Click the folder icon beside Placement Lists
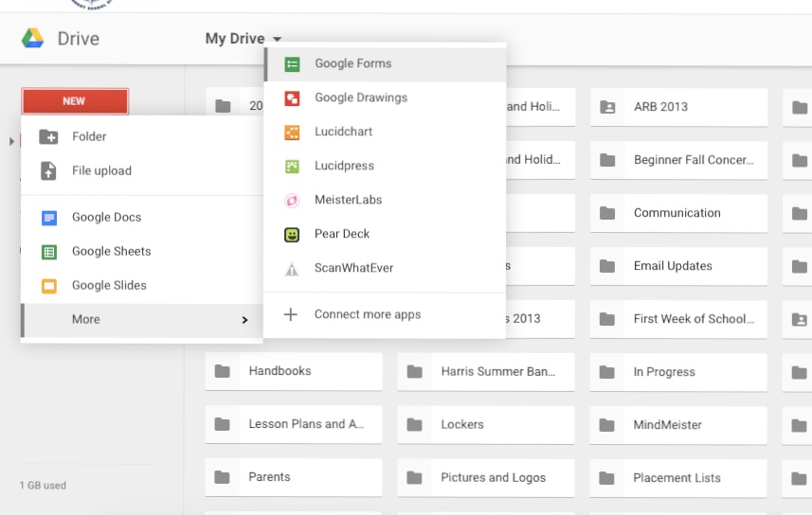The height and width of the screenshot is (515, 812). tap(607, 478)
